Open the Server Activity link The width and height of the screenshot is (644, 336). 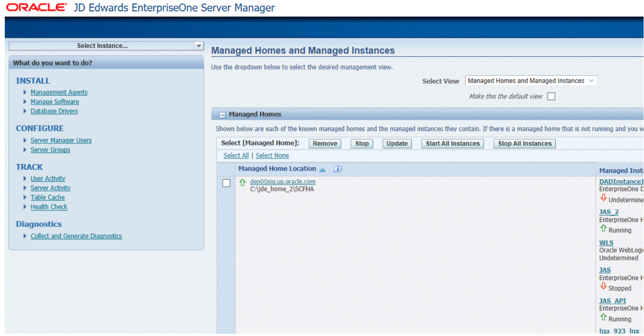50,188
